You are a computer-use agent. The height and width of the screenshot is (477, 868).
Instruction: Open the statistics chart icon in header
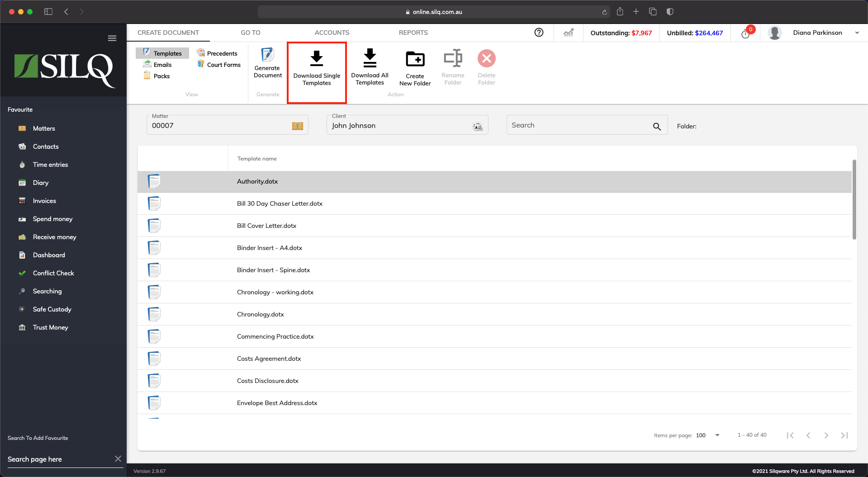[x=568, y=33]
